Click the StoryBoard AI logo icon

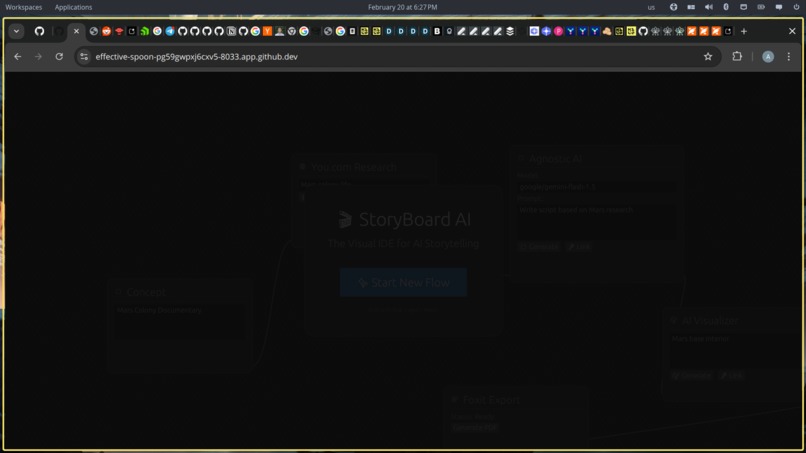pos(345,220)
